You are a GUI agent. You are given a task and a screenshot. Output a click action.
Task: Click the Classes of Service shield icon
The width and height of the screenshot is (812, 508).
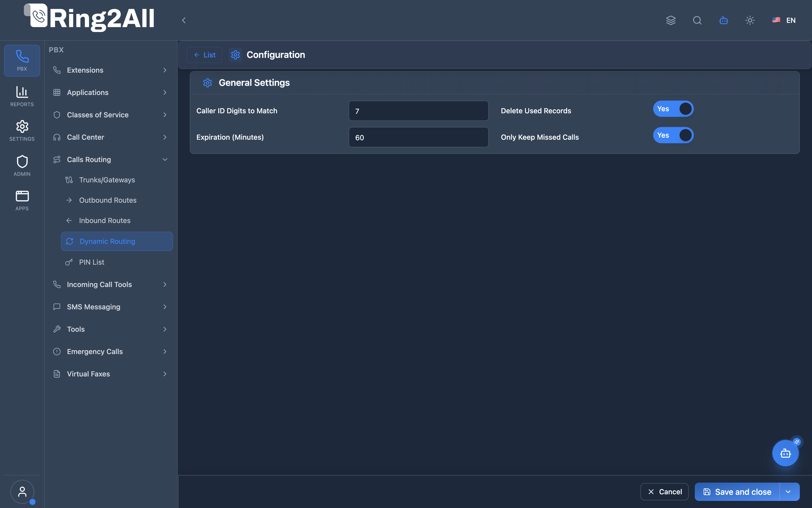pos(57,115)
